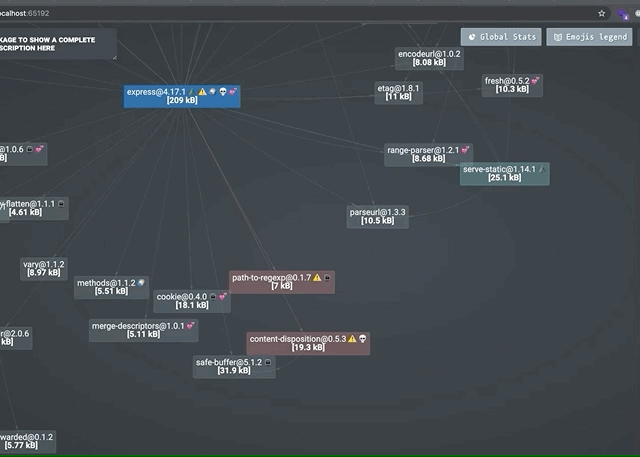Click the globe emoji on express node
The width and height of the screenshot is (640, 457).
(213, 92)
